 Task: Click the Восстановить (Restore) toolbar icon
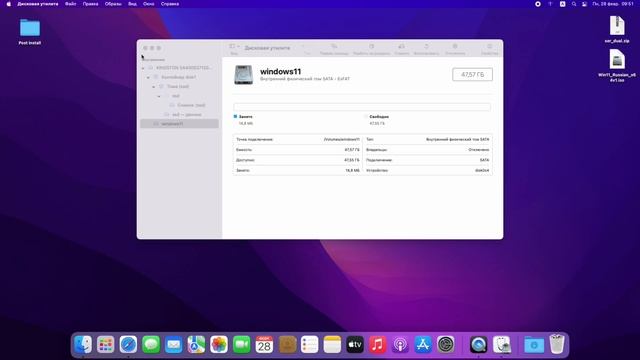427,47
